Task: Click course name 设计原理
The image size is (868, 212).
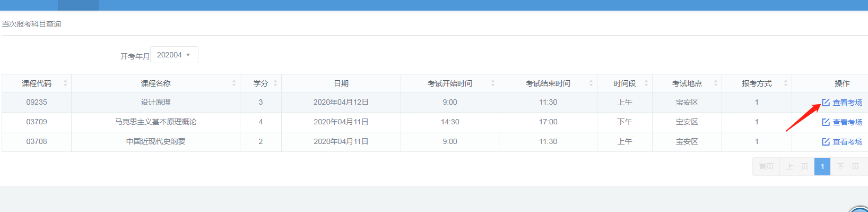Action: [155, 102]
